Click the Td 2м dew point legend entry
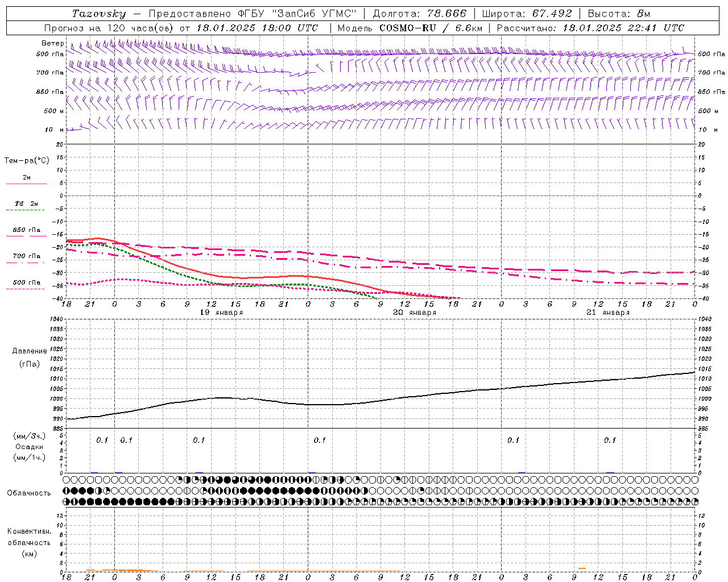This screenshot has height=582, width=728. click(x=27, y=206)
